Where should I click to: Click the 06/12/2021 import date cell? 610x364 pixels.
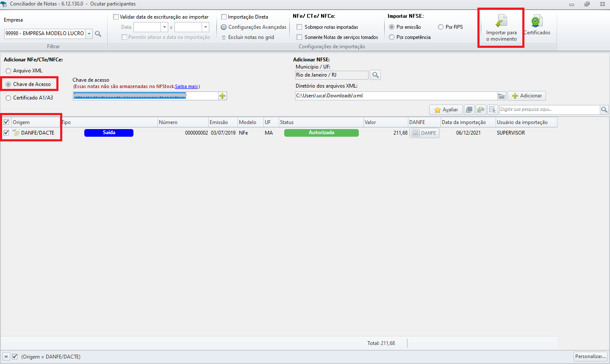(469, 133)
